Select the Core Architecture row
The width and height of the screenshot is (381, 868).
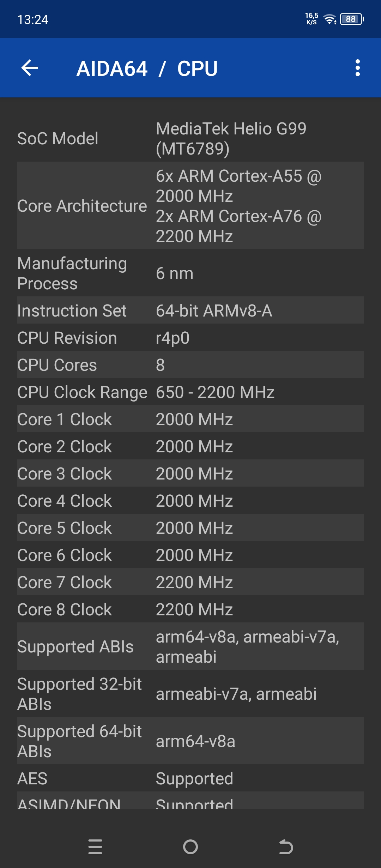(190, 205)
